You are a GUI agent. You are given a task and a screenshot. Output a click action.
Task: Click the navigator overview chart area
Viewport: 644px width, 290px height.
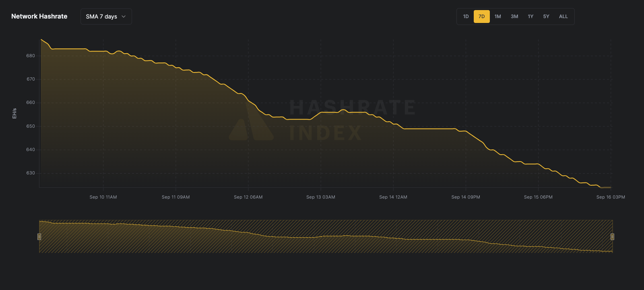click(x=326, y=236)
